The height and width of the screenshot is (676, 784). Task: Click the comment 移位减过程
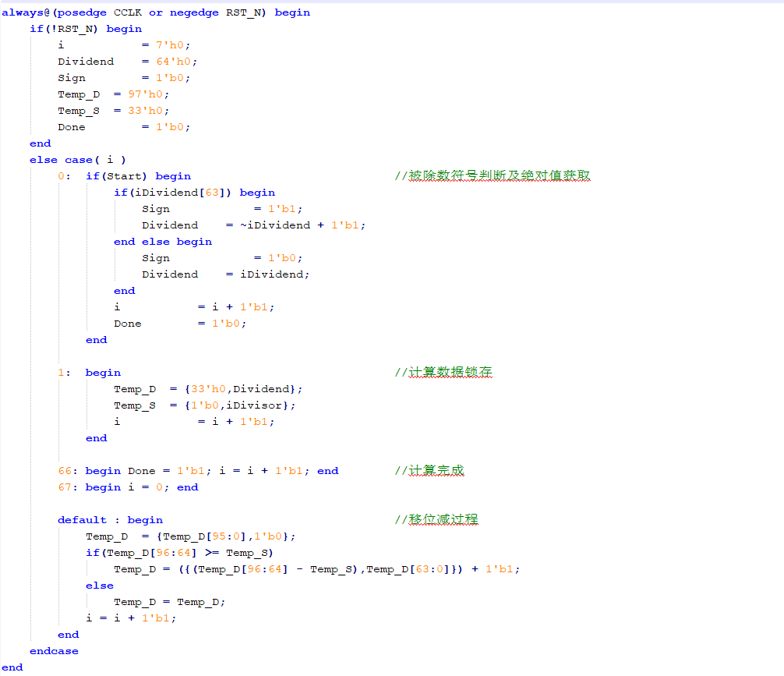(x=436, y=520)
